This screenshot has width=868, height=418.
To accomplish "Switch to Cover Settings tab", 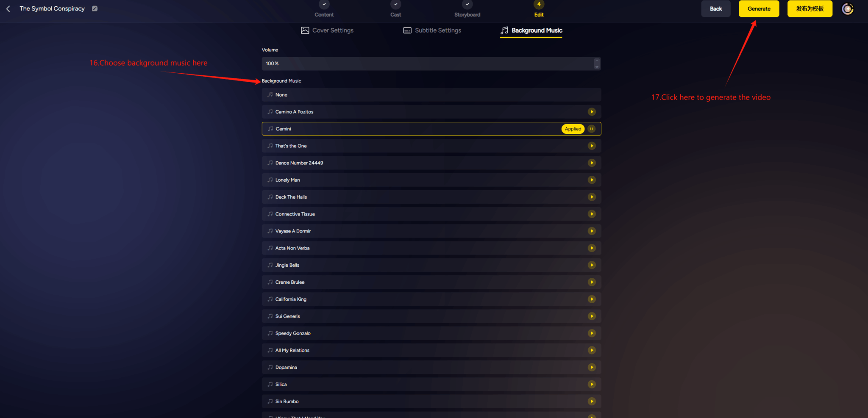I will tap(327, 30).
